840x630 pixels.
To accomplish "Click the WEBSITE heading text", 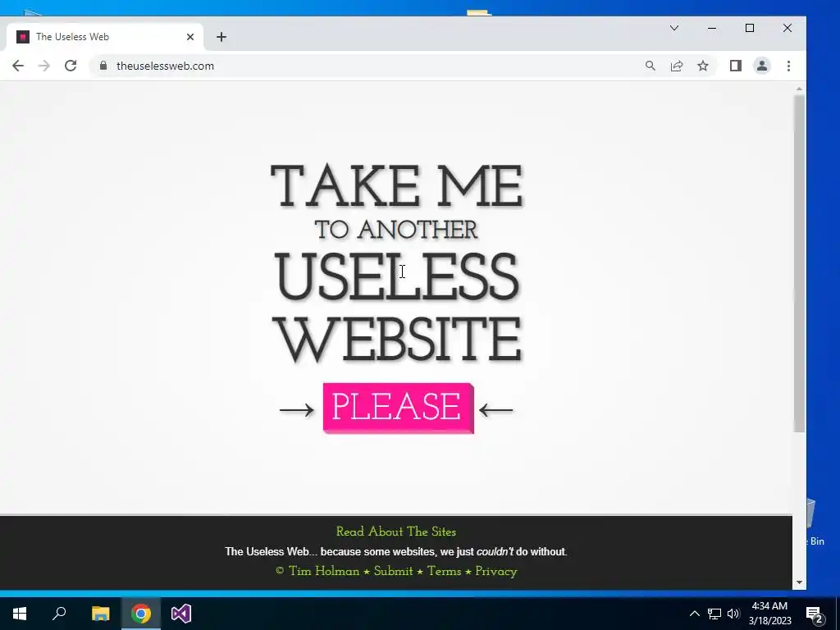I will pyautogui.click(x=397, y=340).
